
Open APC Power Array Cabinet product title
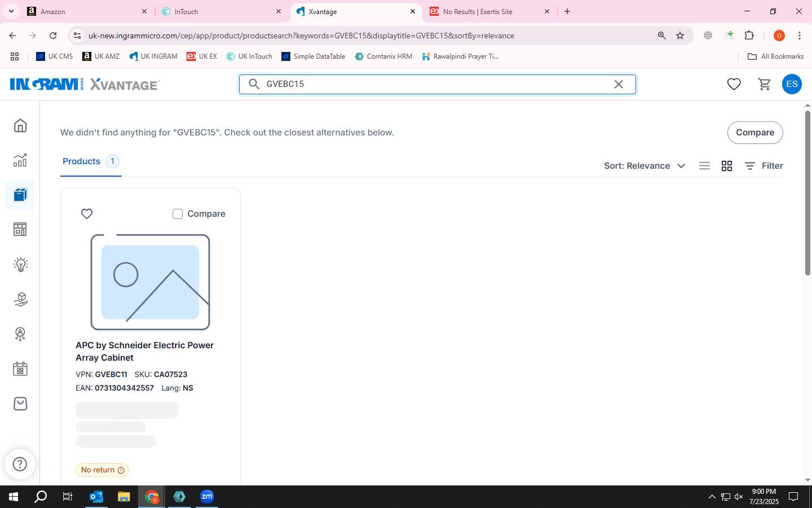click(145, 351)
